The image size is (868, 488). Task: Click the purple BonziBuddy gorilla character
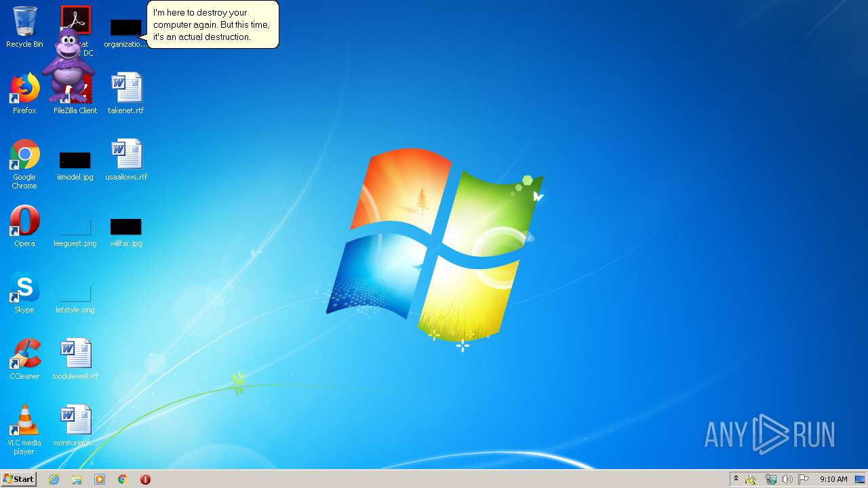68,66
